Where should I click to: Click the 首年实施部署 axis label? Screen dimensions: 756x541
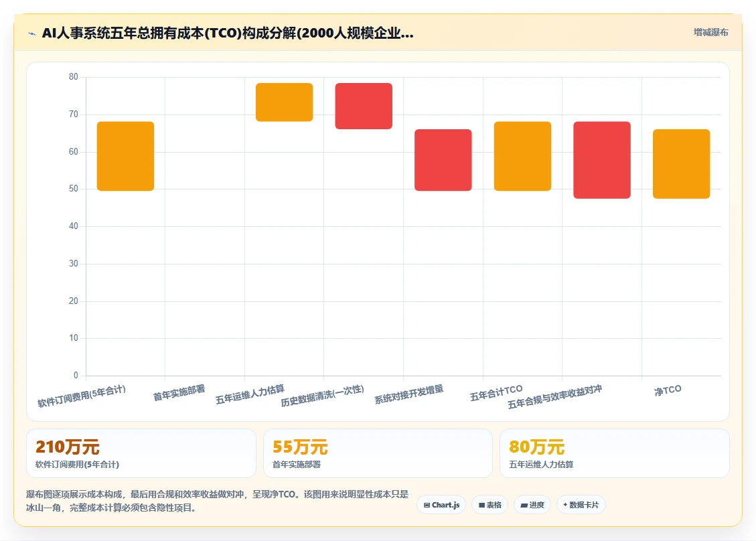click(179, 393)
